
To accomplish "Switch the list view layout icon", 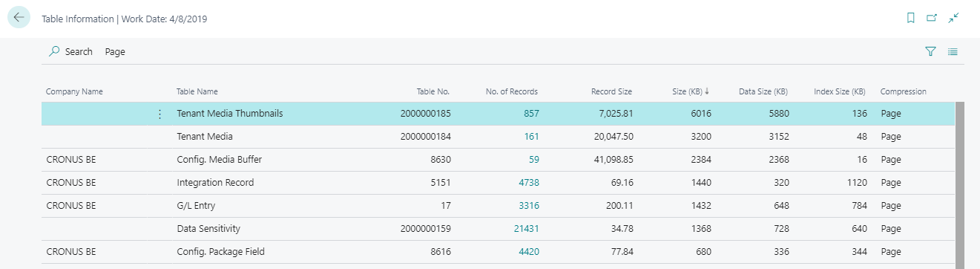I will 953,52.
